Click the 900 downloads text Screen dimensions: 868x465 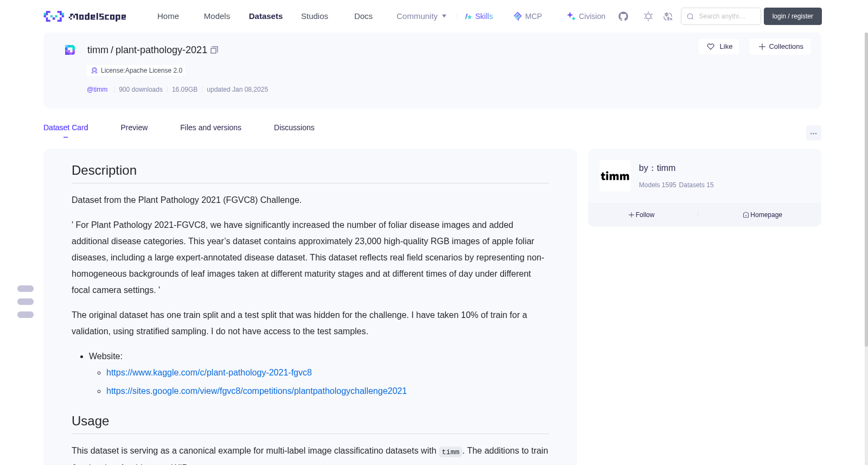click(x=141, y=90)
